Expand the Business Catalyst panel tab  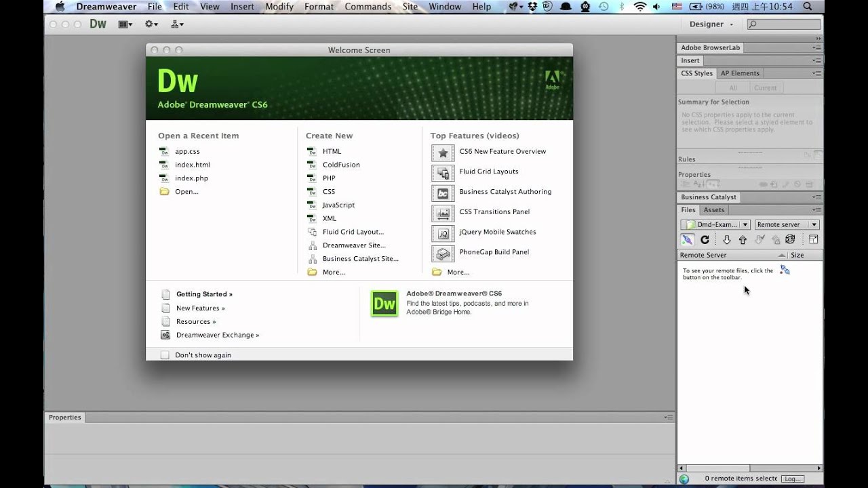click(709, 197)
